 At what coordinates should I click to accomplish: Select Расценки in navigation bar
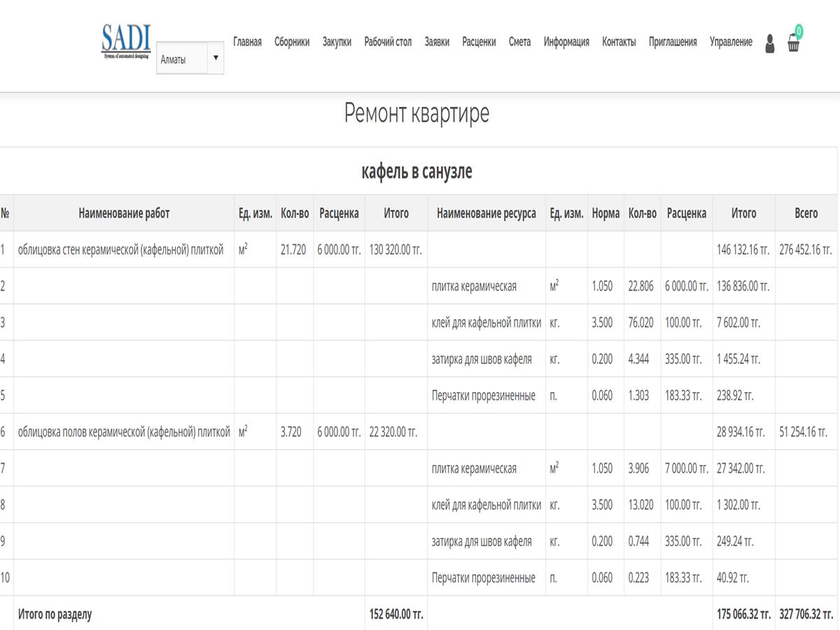click(x=479, y=42)
